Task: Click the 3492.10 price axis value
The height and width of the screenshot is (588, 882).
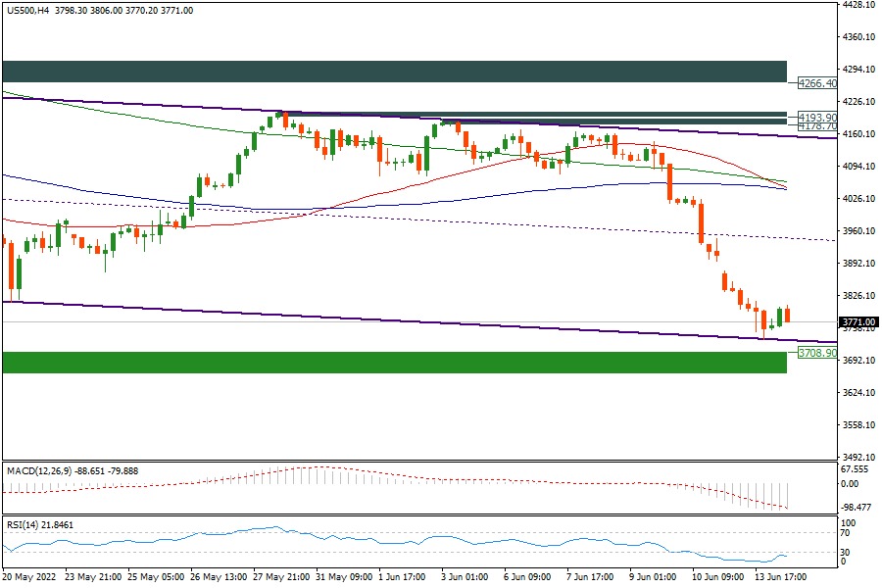Action: pyautogui.click(x=858, y=457)
